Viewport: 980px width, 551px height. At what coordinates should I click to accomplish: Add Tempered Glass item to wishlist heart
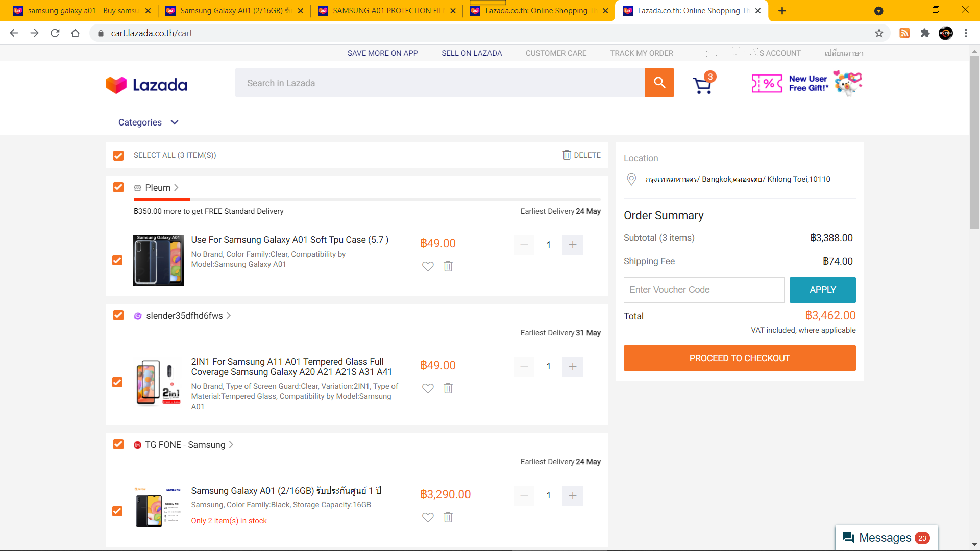coord(428,388)
